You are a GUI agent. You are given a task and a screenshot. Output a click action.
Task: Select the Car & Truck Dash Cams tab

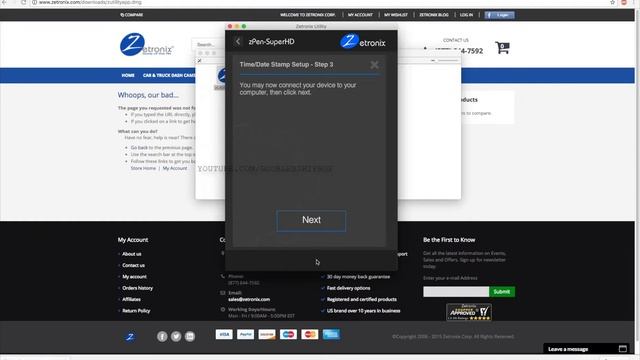[x=169, y=76]
